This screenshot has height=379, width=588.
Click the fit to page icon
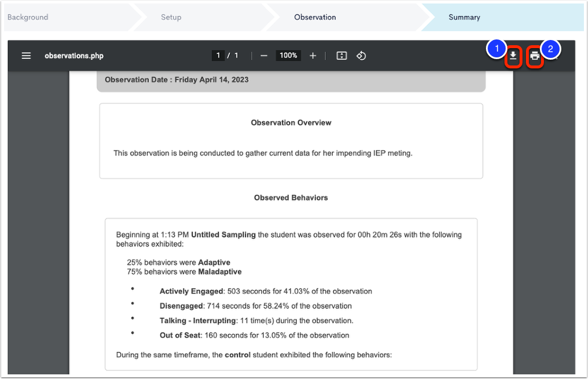click(342, 56)
